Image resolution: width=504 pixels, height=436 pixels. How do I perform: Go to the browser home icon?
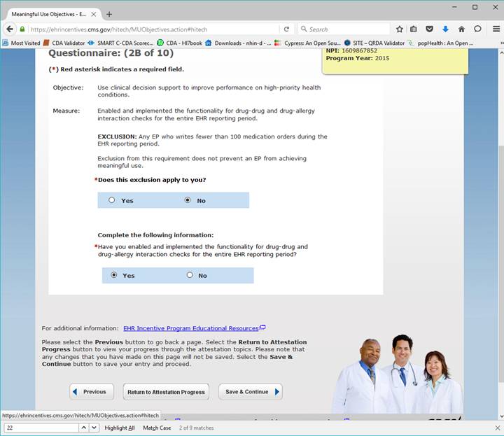[461, 29]
